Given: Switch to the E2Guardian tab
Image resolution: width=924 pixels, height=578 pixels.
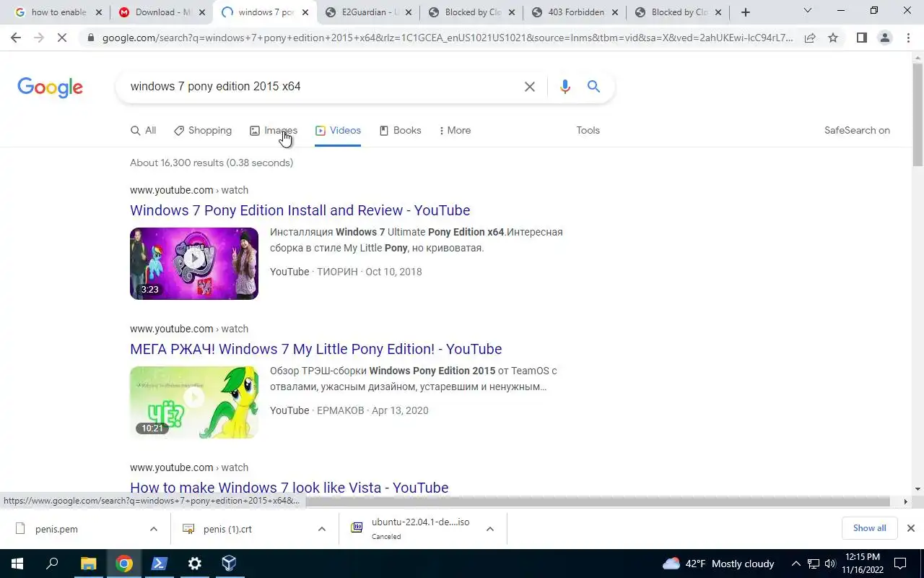Looking at the screenshot, I should [x=368, y=12].
